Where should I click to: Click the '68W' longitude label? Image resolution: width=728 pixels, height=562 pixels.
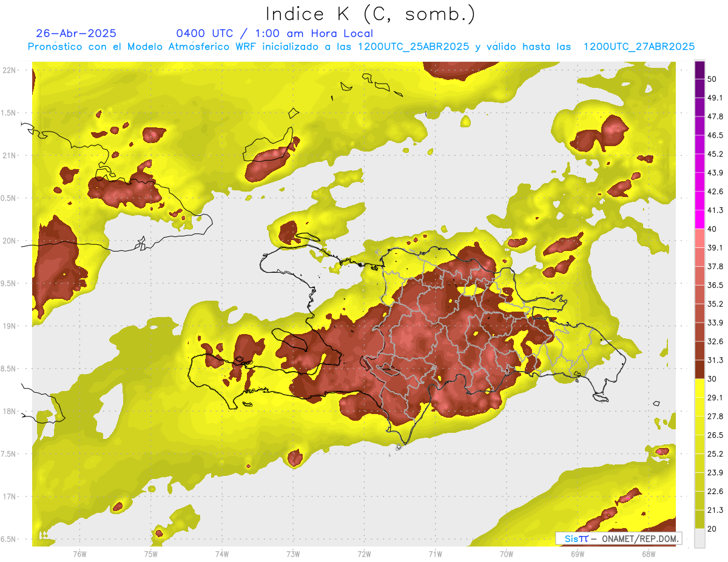click(649, 554)
